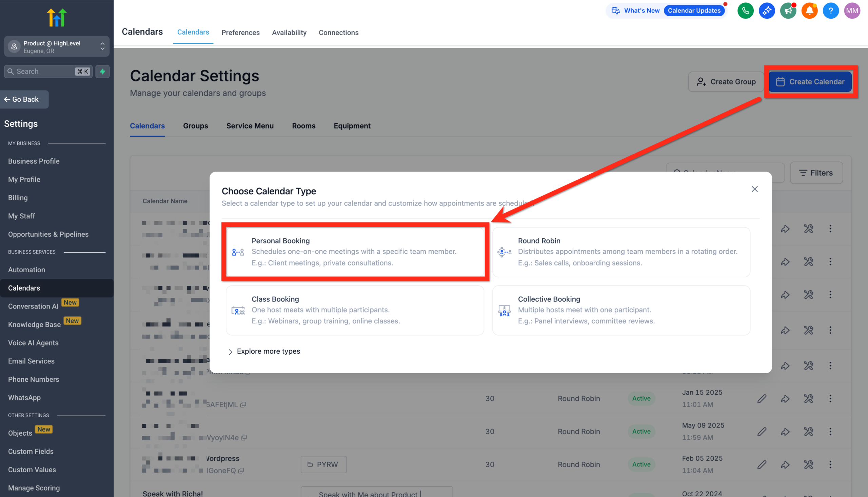The height and width of the screenshot is (497, 868).
Task: Open the orange notifications bell icon
Action: coord(809,11)
